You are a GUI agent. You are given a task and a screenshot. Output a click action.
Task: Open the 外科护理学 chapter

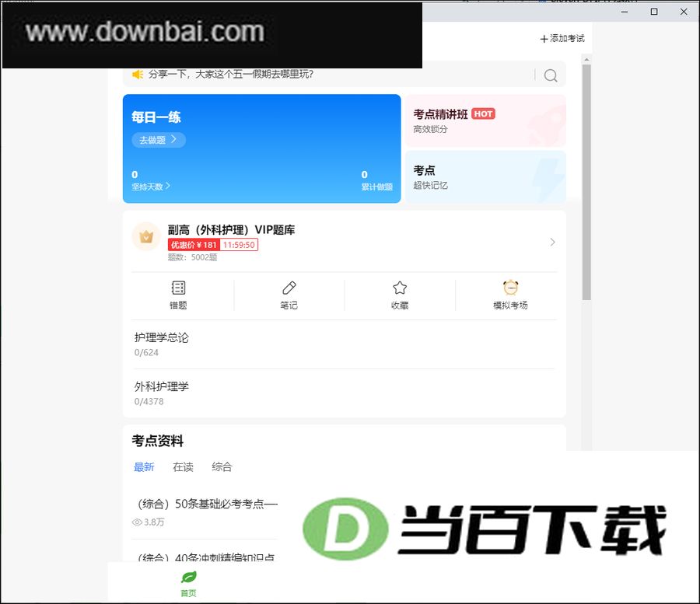(x=345, y=393)
